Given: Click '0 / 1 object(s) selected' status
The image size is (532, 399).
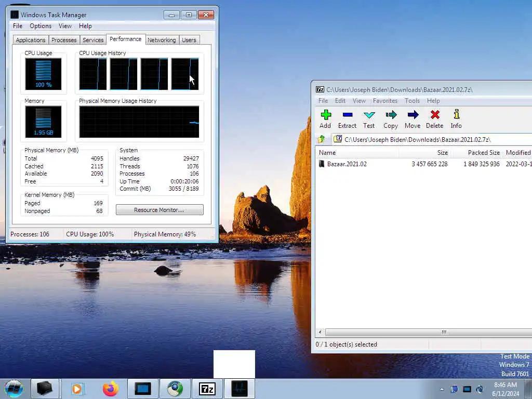Looking at the screenshot, I should 346,344.
